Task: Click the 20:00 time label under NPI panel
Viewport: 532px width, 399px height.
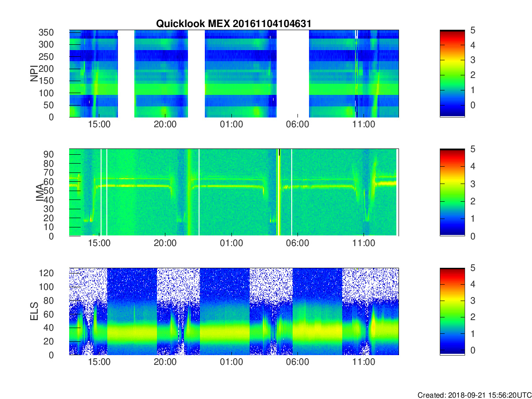Action: [165, 125]
